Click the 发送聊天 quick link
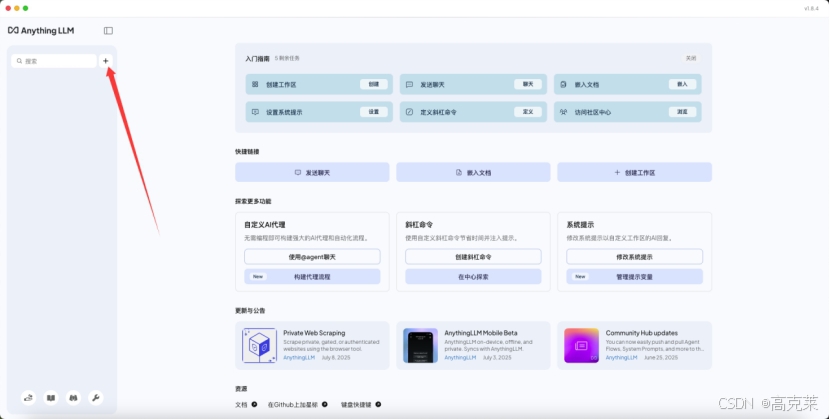 312,172
